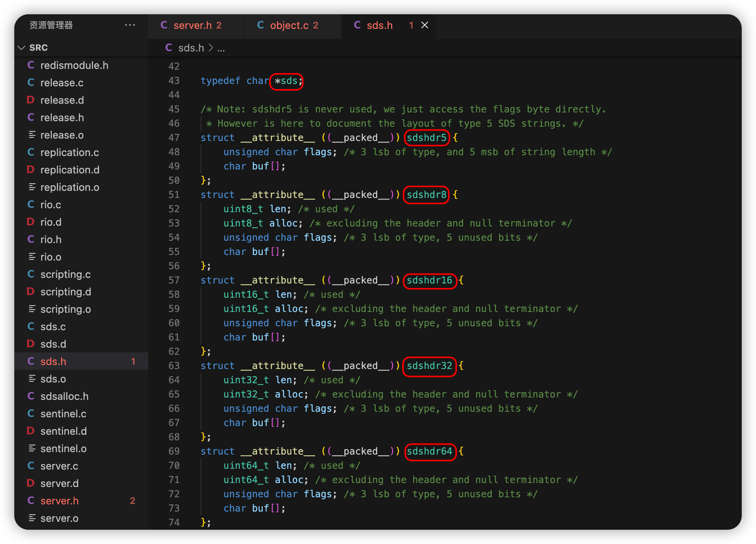Click the C icon next to sdsalloc.h

[31, 396]
